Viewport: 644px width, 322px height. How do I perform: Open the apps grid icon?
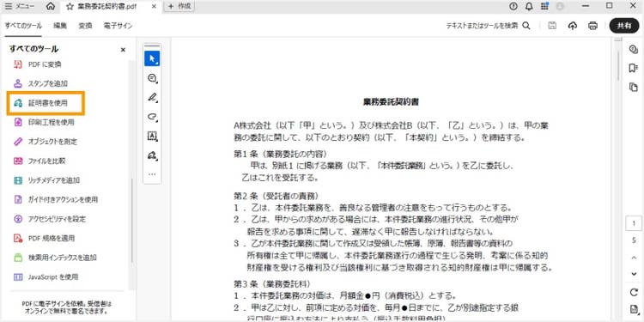click(544, 6)
